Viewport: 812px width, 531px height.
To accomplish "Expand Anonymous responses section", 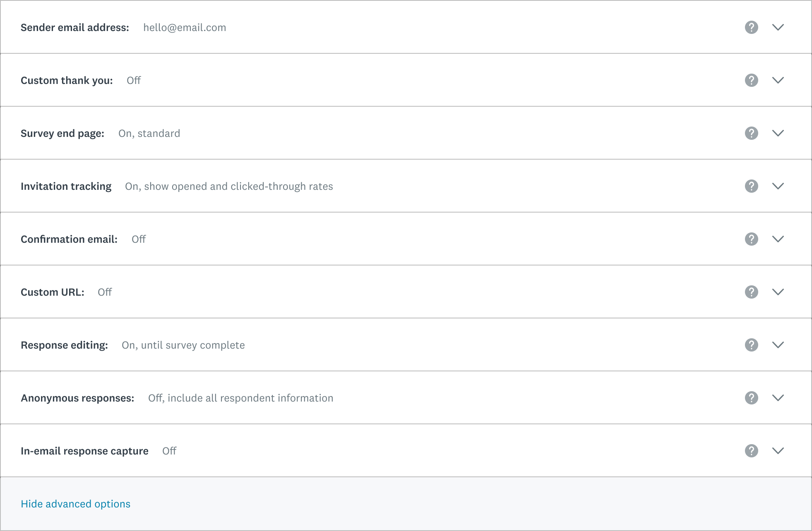I will [x=778, y=398].
